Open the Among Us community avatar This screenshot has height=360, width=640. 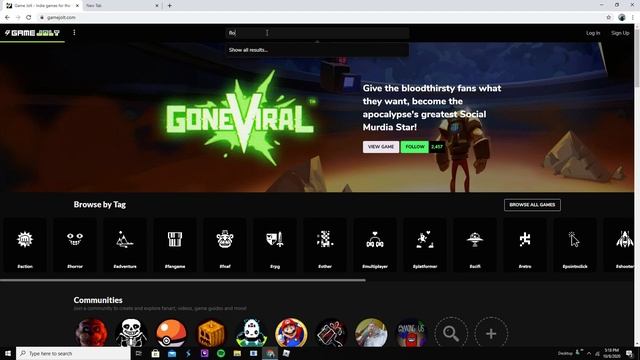coord(411,333)
